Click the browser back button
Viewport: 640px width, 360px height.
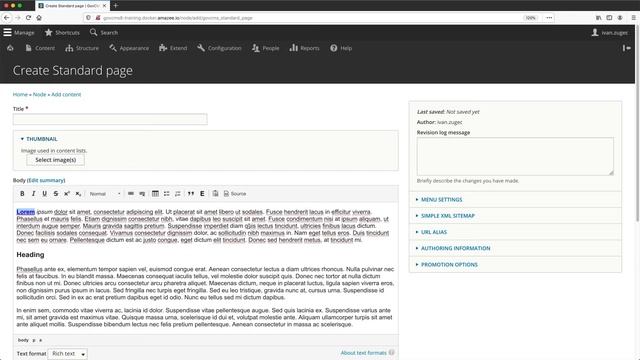tap(7, 18)
